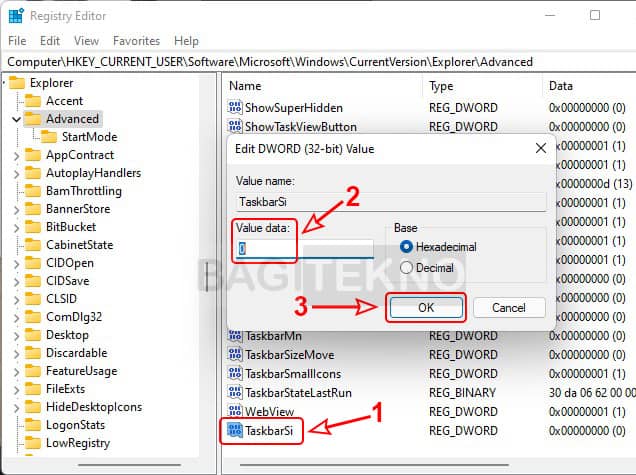Expand the ComDlg32 key
This screenshot has width=636, height=475.
16,318
